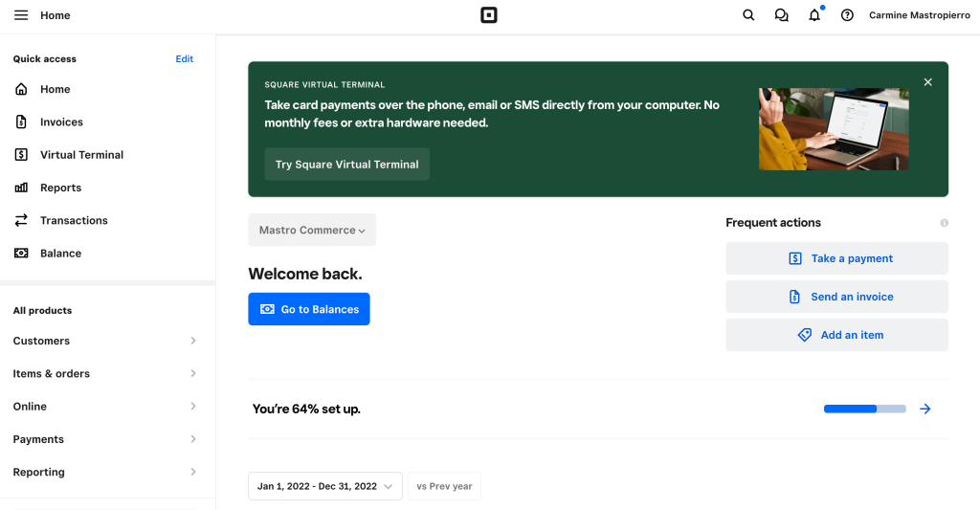Expand the Reporting chevron

pyautogui.click(x=193, y=472)
